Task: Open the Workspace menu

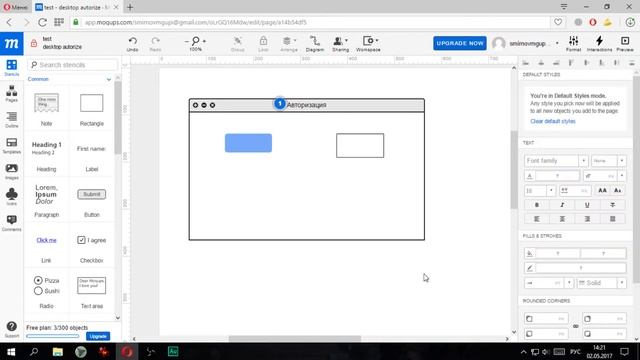Action: pyautogui.click(x=368, y=43)
